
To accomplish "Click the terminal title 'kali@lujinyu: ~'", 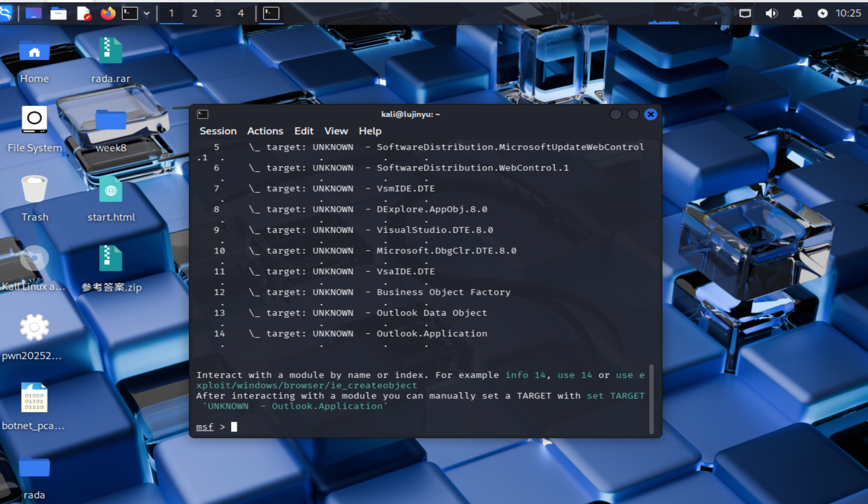I will point(411,114).
